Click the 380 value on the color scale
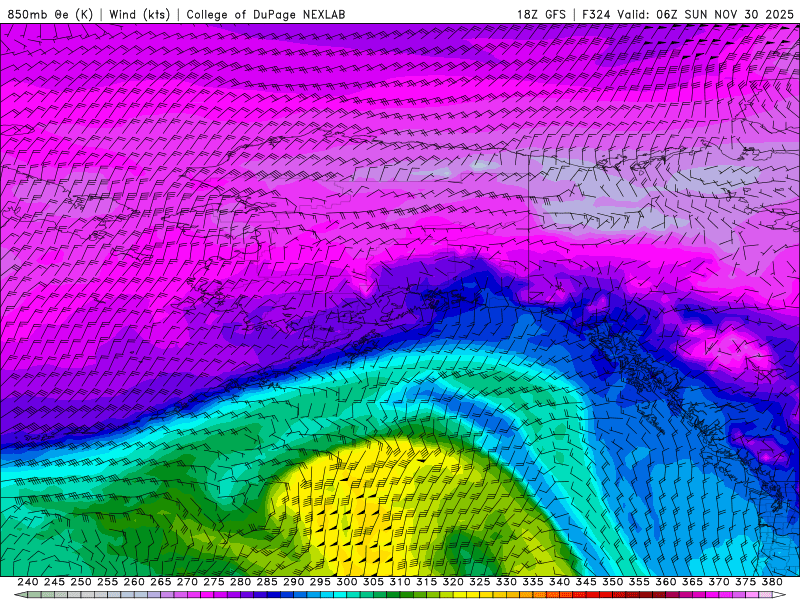Screen dimensions: 800x600 click(x=772, y=582)
